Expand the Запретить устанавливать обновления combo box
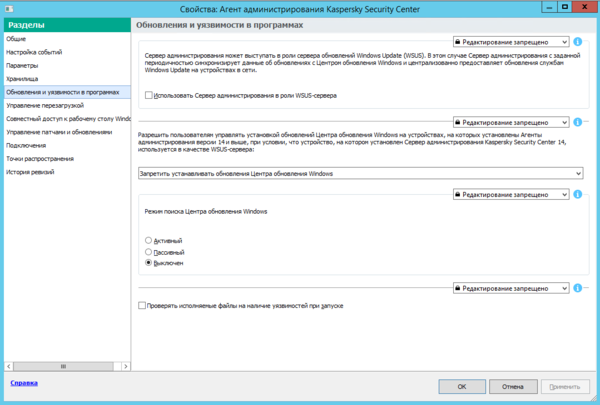The width and height of the screenshot is (600, 405). coord(360,173)
